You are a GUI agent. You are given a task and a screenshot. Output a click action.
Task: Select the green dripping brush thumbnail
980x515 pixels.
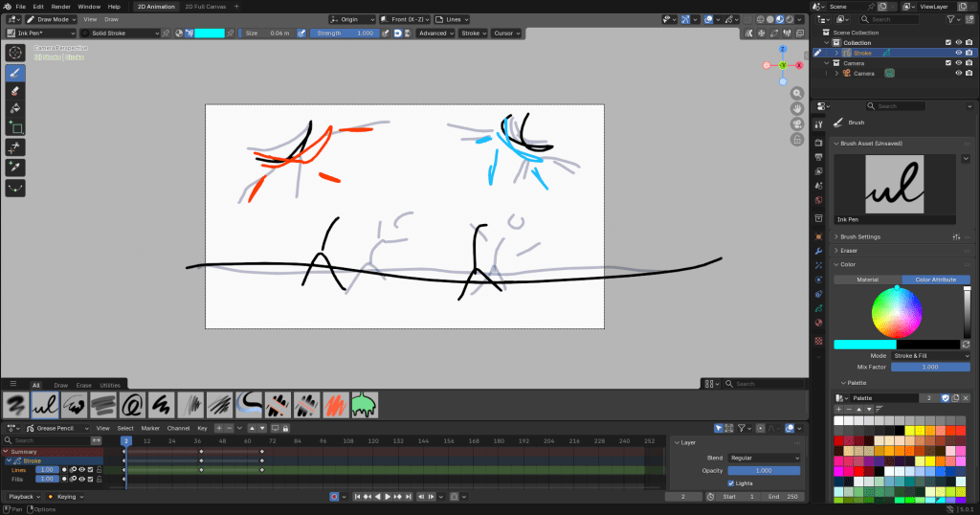pos(366,405)
